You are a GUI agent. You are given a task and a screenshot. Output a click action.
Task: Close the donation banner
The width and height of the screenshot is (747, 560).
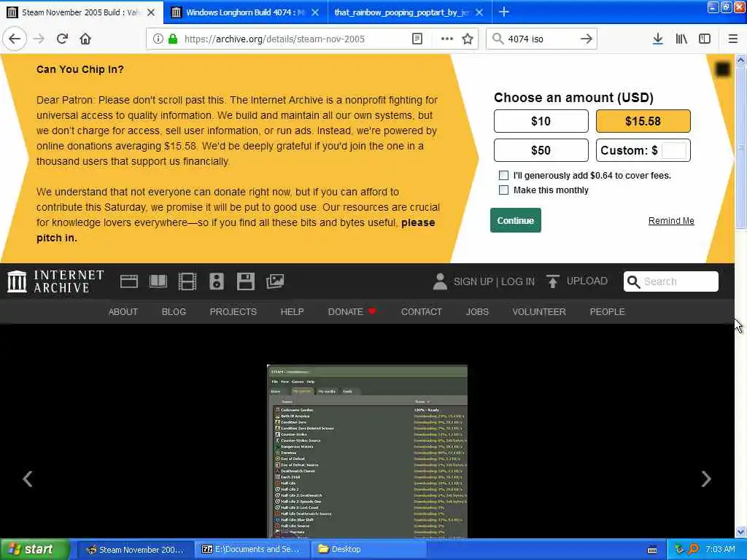723,69
